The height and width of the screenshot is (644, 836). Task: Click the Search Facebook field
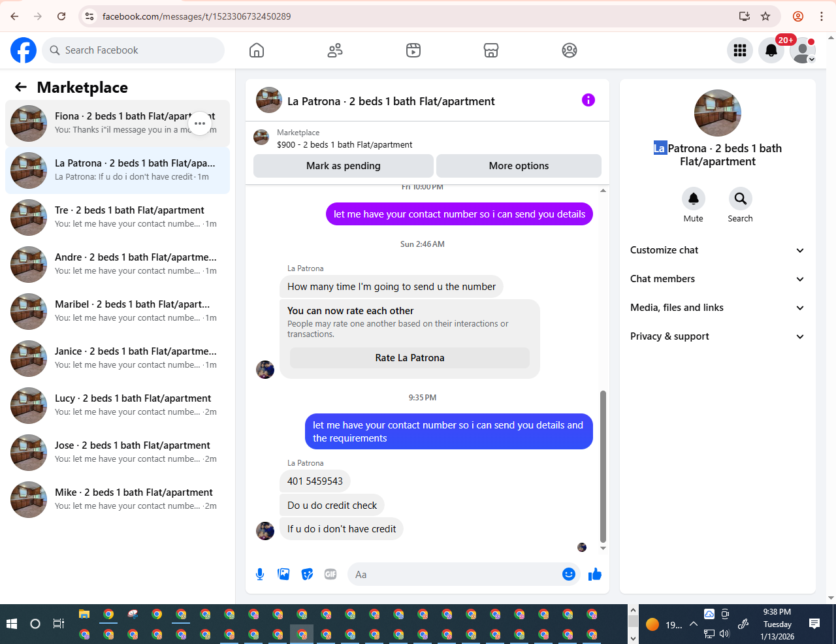click(x=133, y=50)
